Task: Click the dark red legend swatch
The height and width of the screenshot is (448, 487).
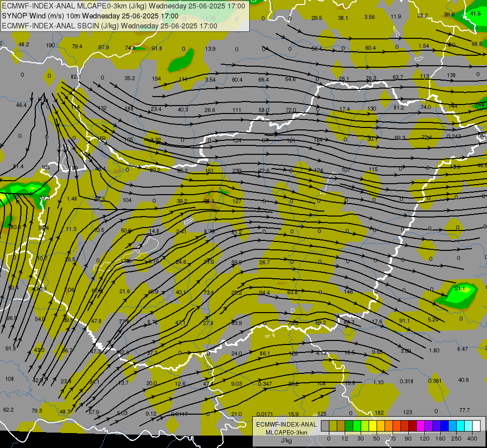Action: 412,426
